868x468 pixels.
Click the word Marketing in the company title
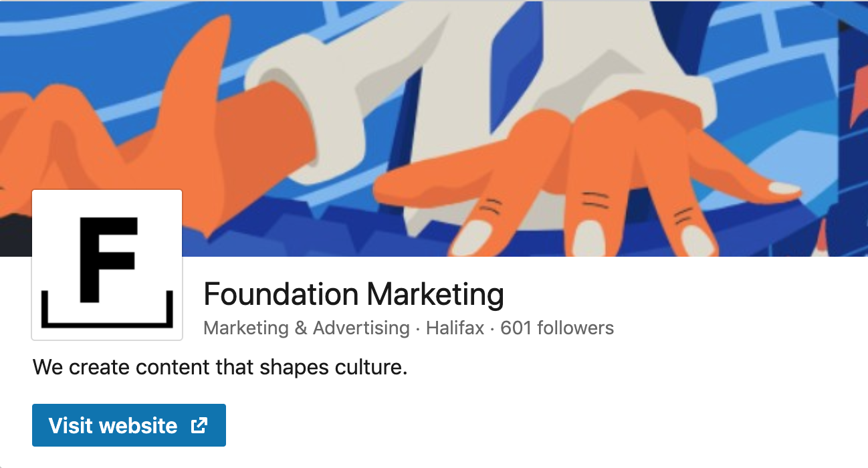coord(435,294)
